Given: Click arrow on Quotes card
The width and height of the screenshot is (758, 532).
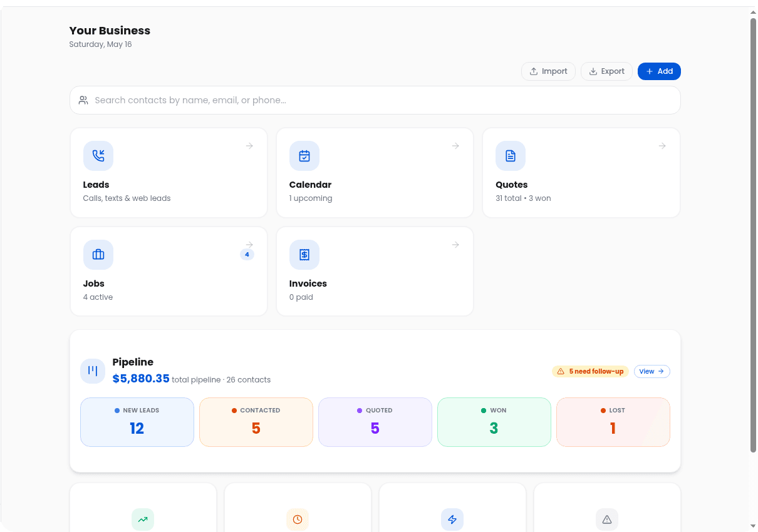Looking at the screenshot, I should pos(662,146).
